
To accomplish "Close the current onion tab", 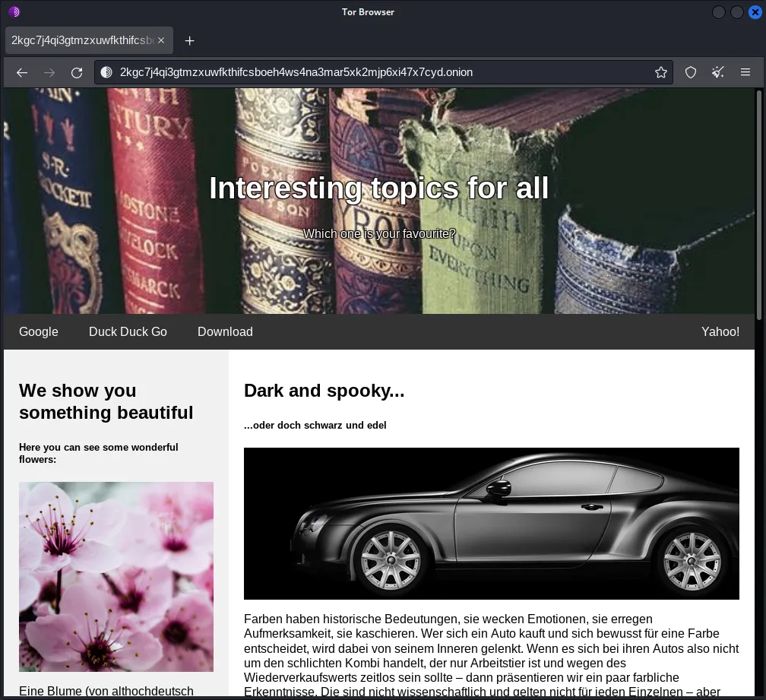I will tap(161, 40).
